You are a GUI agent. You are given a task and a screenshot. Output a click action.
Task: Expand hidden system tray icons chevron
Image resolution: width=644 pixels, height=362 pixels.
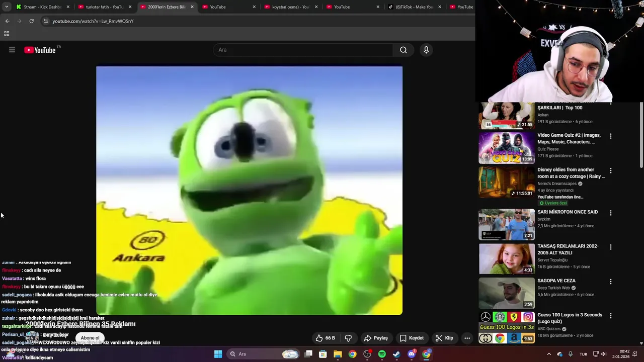[x=549, y=354]
